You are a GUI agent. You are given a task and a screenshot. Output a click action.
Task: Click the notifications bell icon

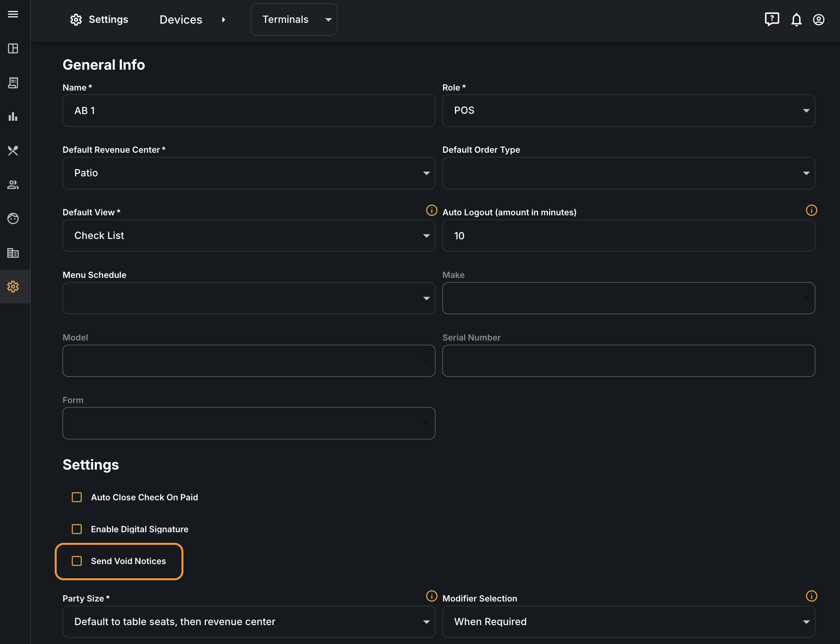click(x=796, y=20)
